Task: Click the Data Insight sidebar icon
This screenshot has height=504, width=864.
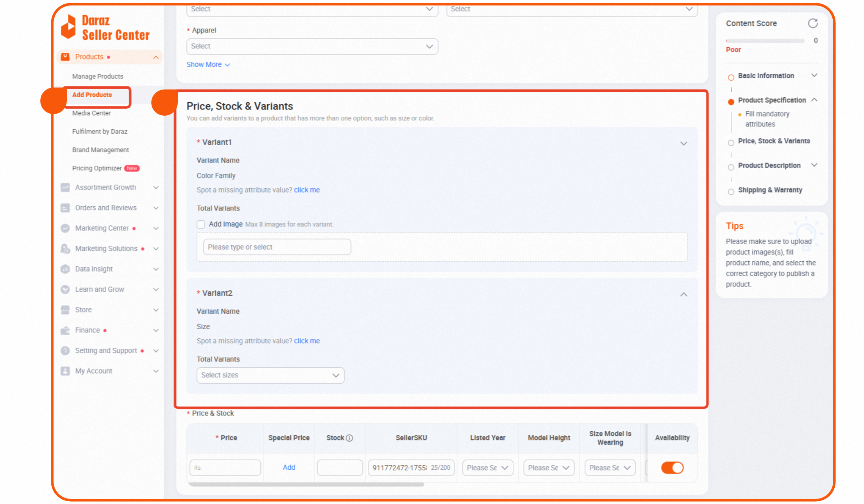Action: click(65, 269)
